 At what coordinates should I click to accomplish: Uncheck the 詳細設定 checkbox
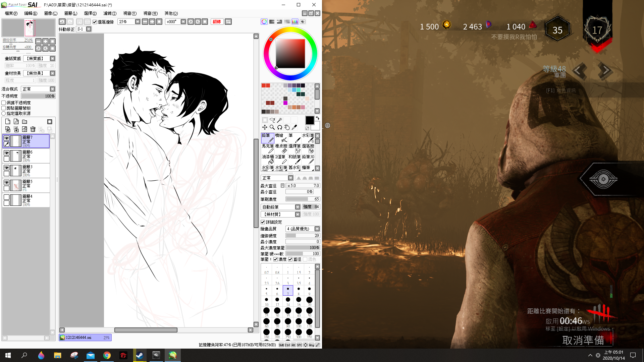pos(263,222)
